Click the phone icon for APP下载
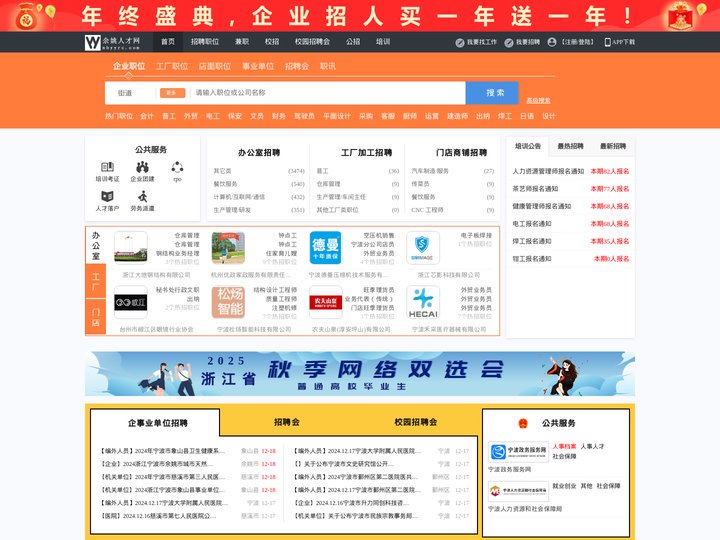The height and width of the screenshot is (540, 720). (x=608, y=42)
